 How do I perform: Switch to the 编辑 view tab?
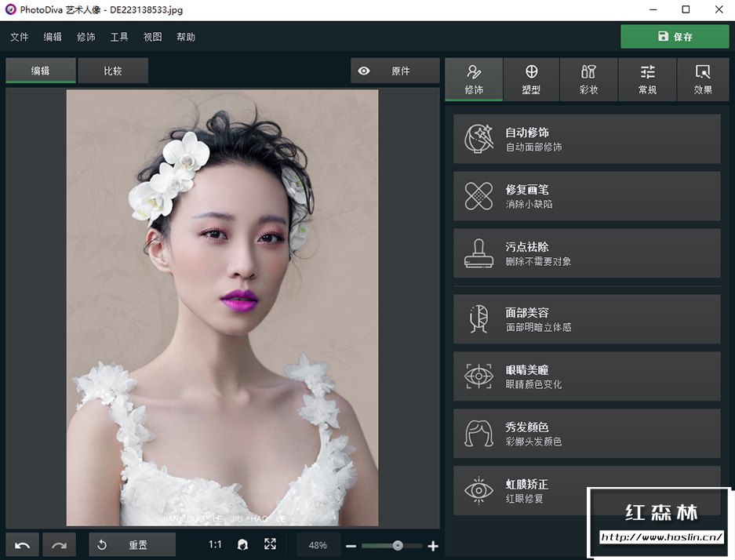pyautogui.click(x=40, y=71)
